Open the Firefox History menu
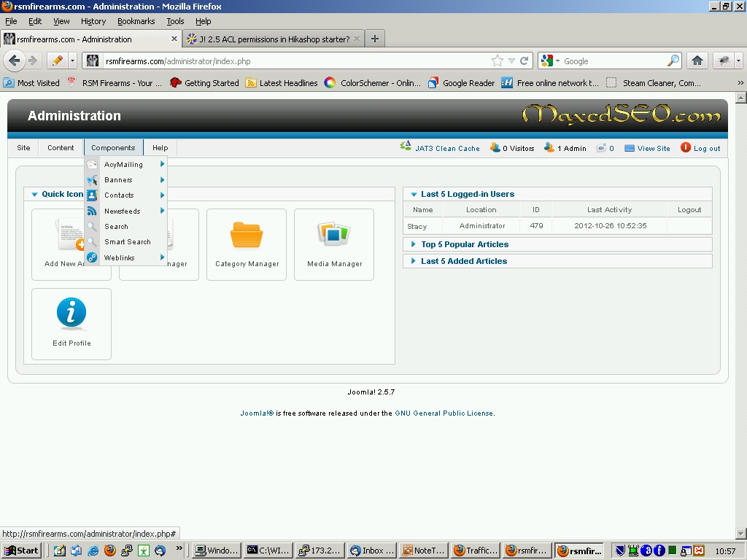 (93, 21)
